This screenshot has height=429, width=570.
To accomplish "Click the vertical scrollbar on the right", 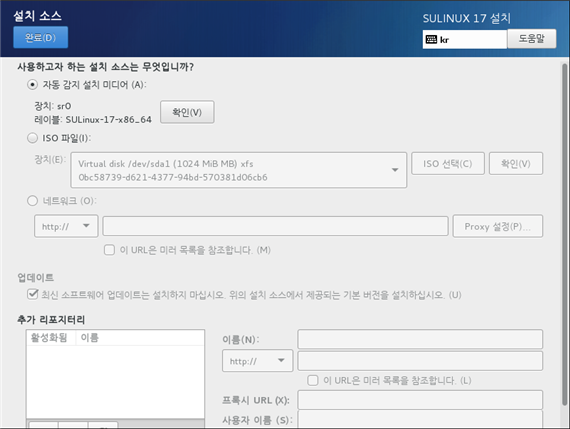I will pos(564,234).
